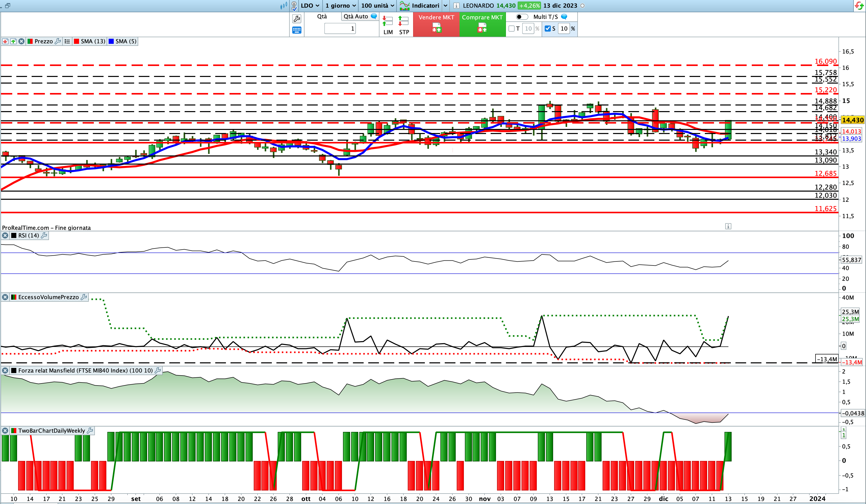Click the blue keyboard icon
Image resolution: width=866 pixels, height=504 pixels.
pos(297,30)
